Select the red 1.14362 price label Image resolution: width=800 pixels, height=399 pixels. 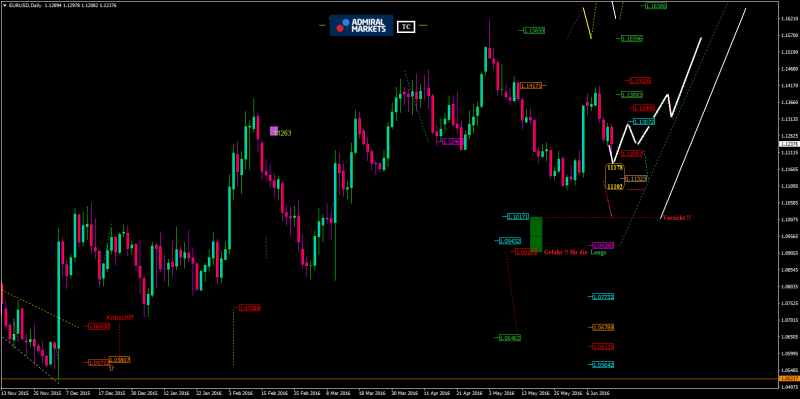point(640,81)
